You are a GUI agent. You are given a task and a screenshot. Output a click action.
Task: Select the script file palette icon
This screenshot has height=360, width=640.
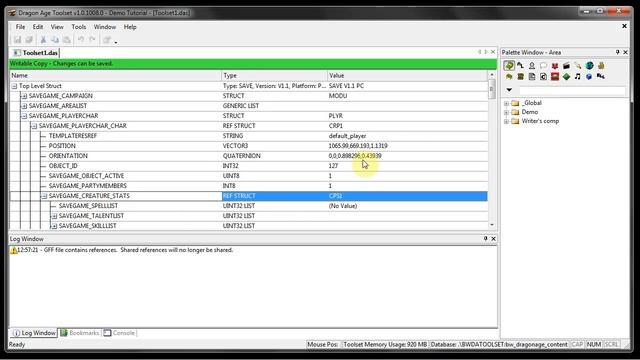pyautogui.click(x=543, y=76)
